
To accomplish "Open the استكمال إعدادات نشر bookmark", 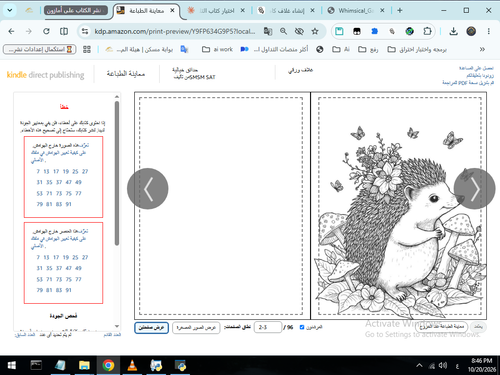I will (x=40, y=49).
